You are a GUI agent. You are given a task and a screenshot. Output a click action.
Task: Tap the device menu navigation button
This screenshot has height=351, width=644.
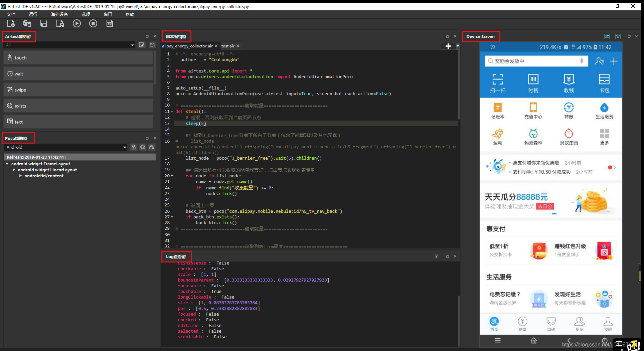pos(498,340)
